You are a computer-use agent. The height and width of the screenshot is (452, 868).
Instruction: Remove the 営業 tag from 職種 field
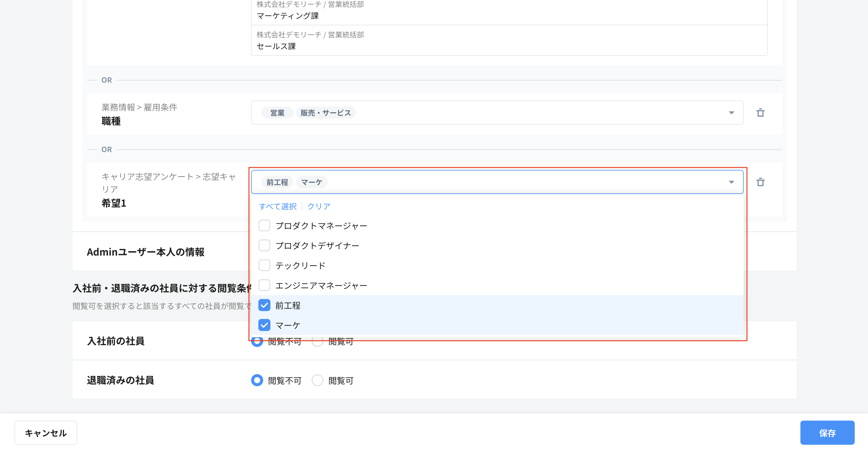point(277,113)
